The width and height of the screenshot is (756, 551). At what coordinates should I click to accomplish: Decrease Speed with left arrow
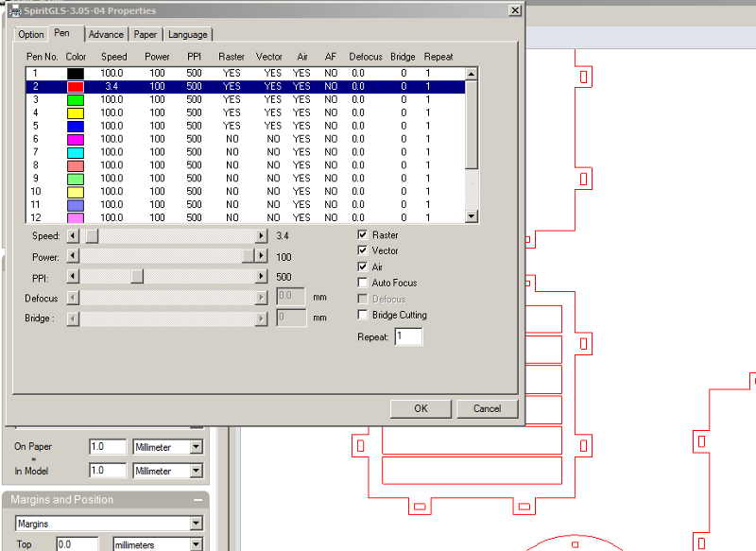point(73,235)
